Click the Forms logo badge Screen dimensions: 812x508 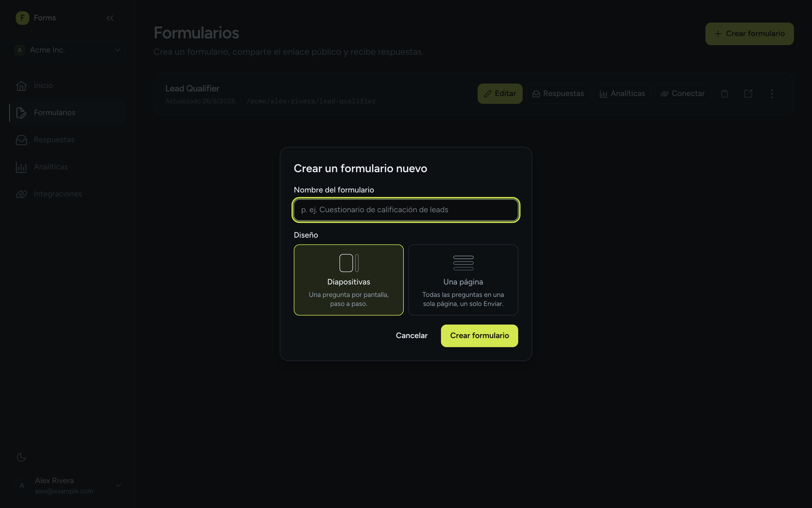[23, 18]
